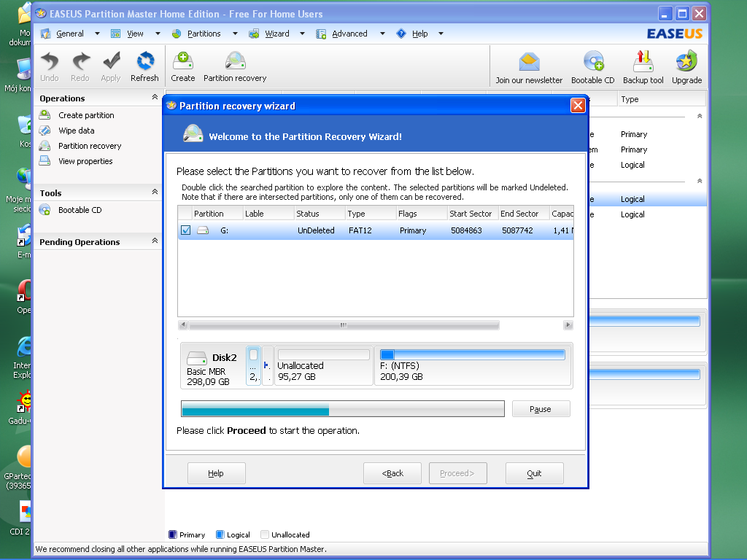Open Bootable CD under Tools panel
Viewport: 747px width, 560px height.
(80, 210)
